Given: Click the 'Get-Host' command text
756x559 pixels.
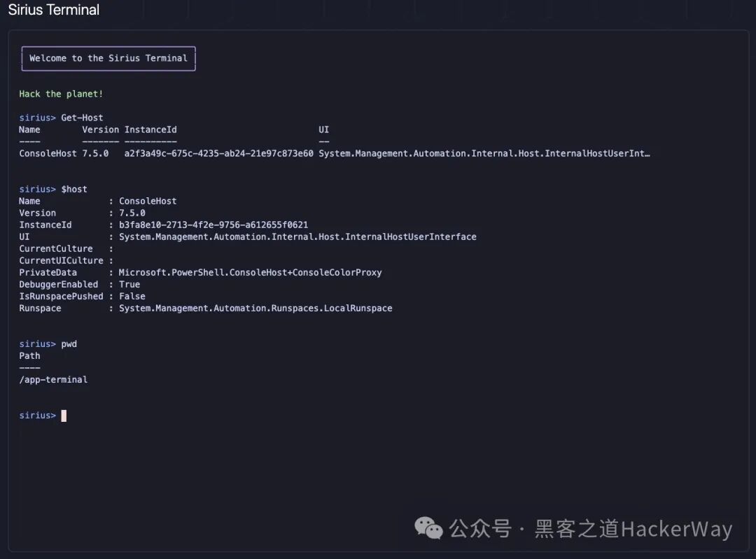Looking at the screenshot, I should [82, 118].
